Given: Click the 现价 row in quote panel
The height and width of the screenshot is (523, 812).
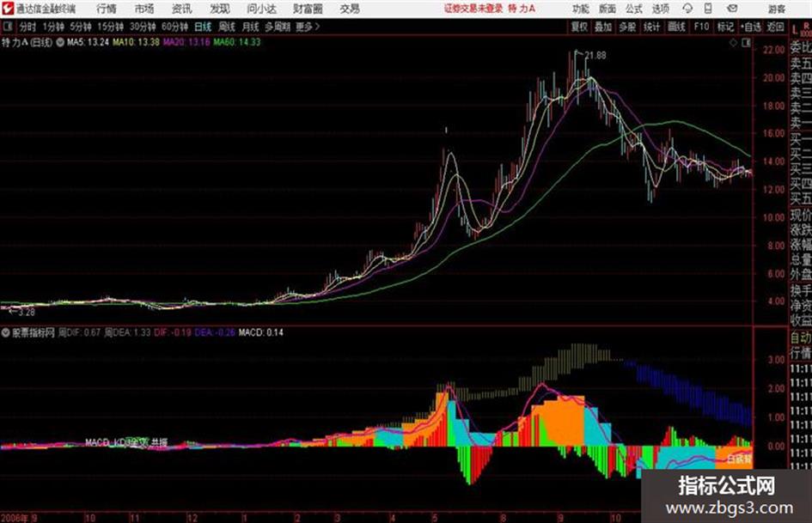Looking at the screenshot, I should (801, 215).
